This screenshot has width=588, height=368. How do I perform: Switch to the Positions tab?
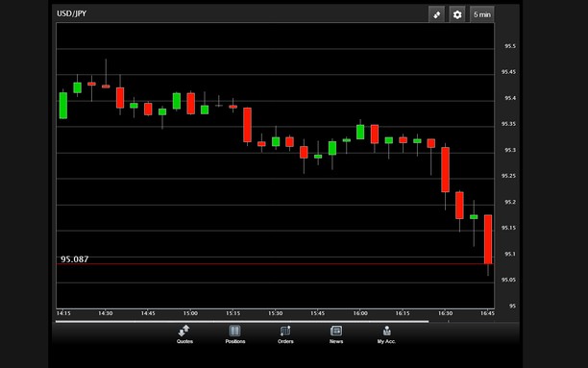tap(235, 334)
